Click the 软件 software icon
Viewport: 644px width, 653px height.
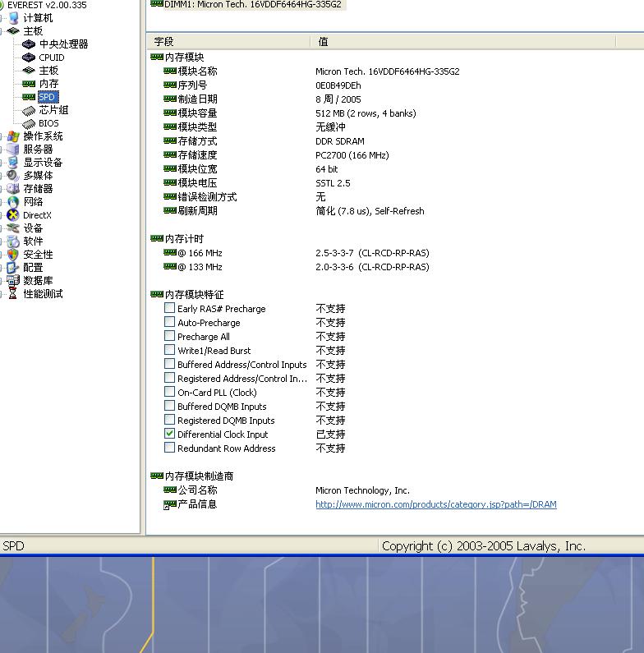pyautogui.click(x=13, y=241)
